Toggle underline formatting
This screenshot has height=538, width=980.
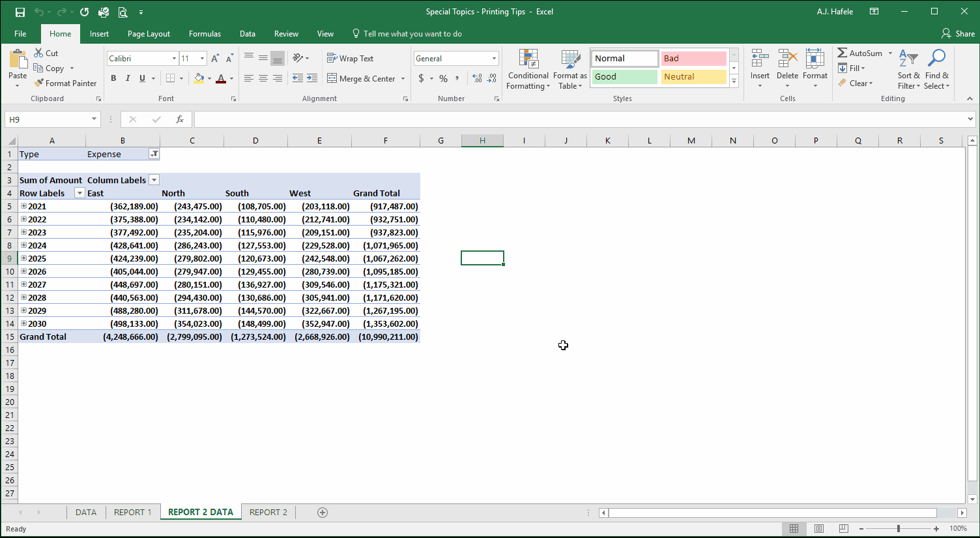pyautogui.click(x=142, y=78)
